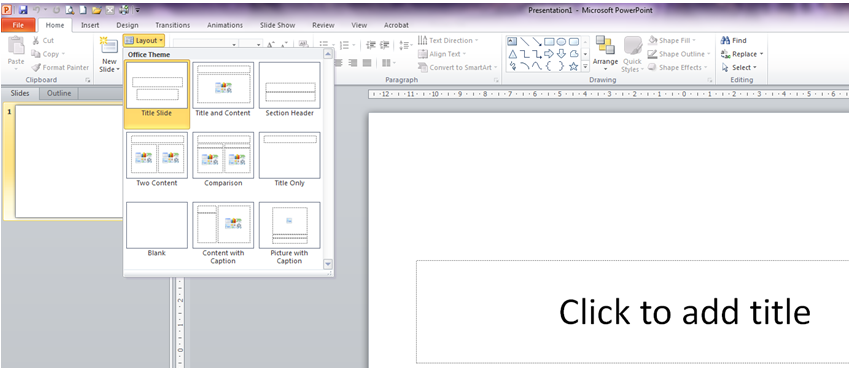Click the Open folder icon in Quick Access Toolbar
This screenshot has height=368, width=849.
96,10
